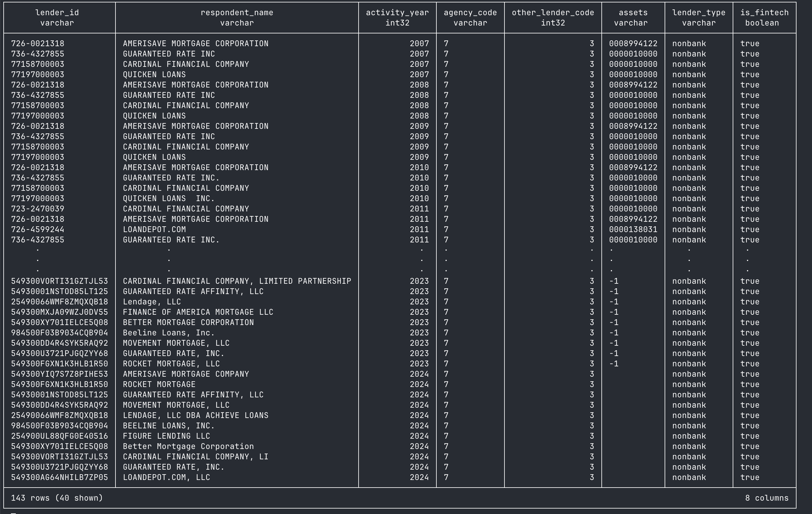Click the other_lender_code column header

(x=553, y=13)
